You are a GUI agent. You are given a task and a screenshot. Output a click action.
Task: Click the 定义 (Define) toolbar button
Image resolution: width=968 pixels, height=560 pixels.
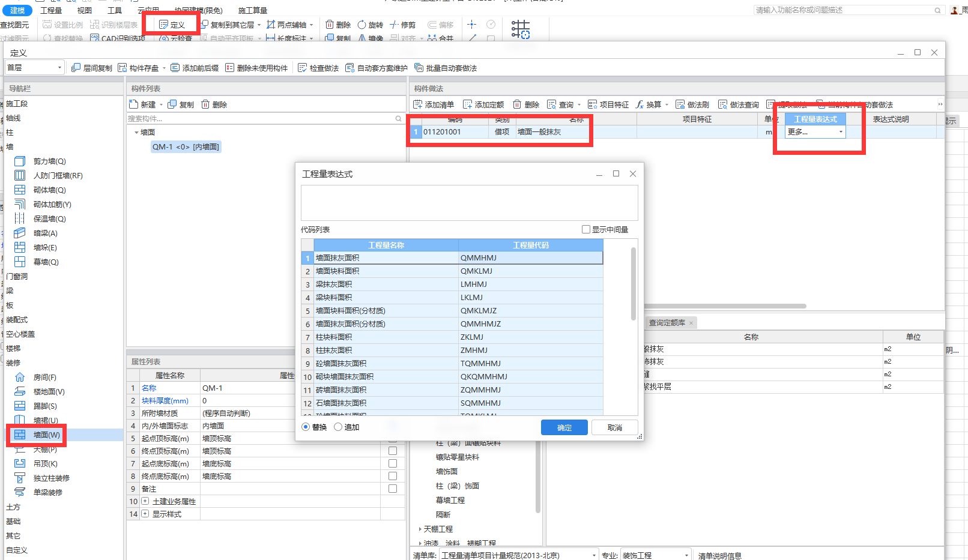[172, 25]
